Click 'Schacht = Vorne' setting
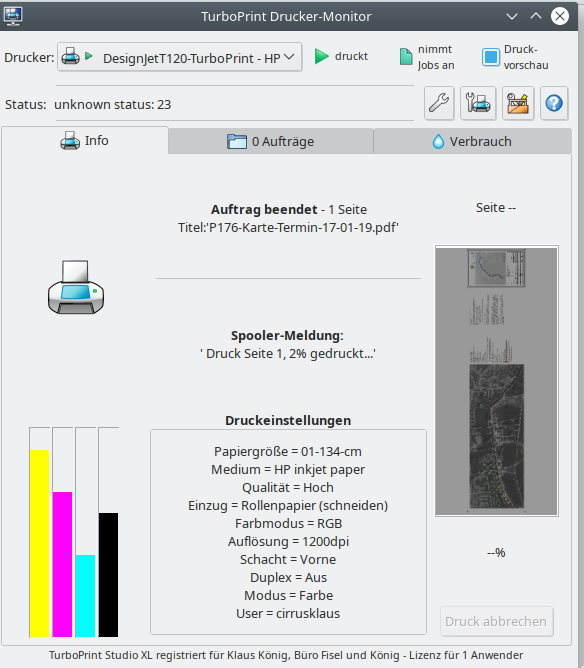This screenshot has width=584, height=668. tap(288, 559)
